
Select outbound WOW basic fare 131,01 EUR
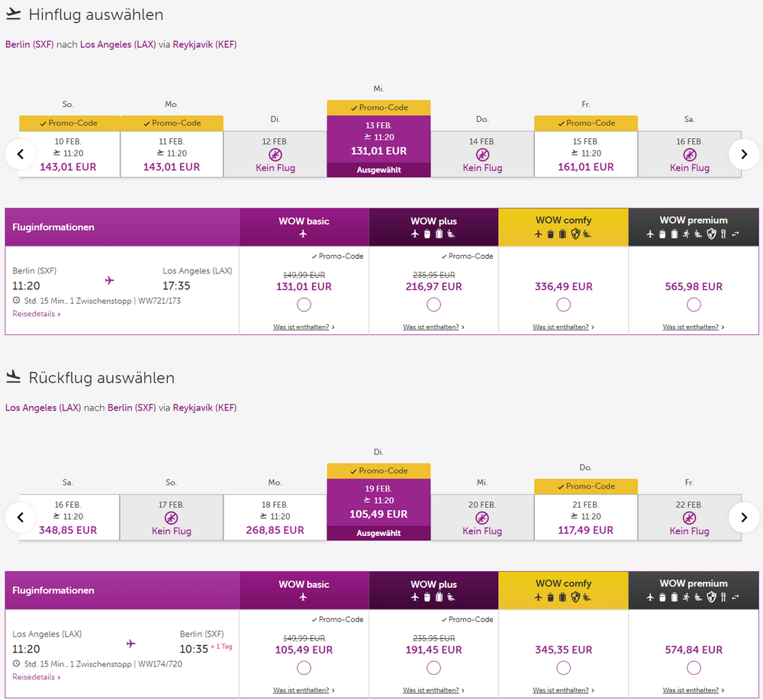(x=304, y=305)
